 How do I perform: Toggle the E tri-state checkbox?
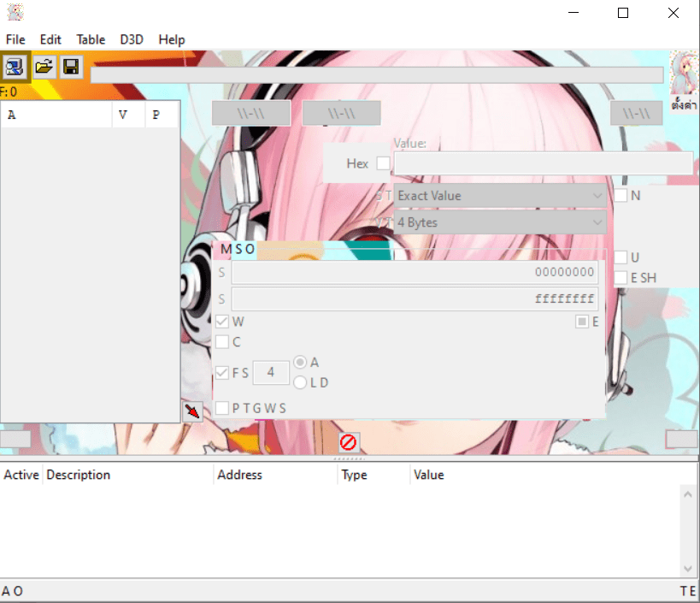[x=582, y=322]
